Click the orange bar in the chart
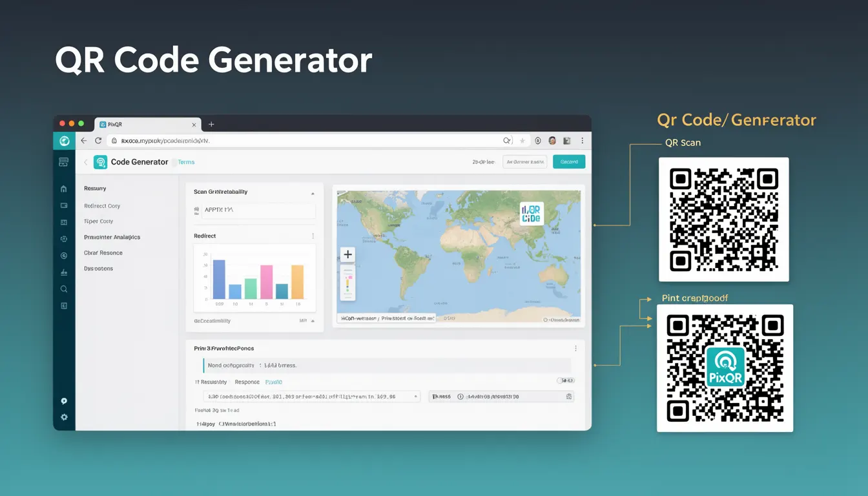 (297, 282)
